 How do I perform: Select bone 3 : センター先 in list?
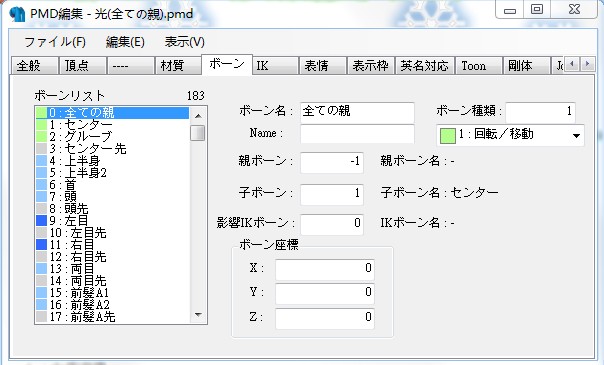pos(112,149)
